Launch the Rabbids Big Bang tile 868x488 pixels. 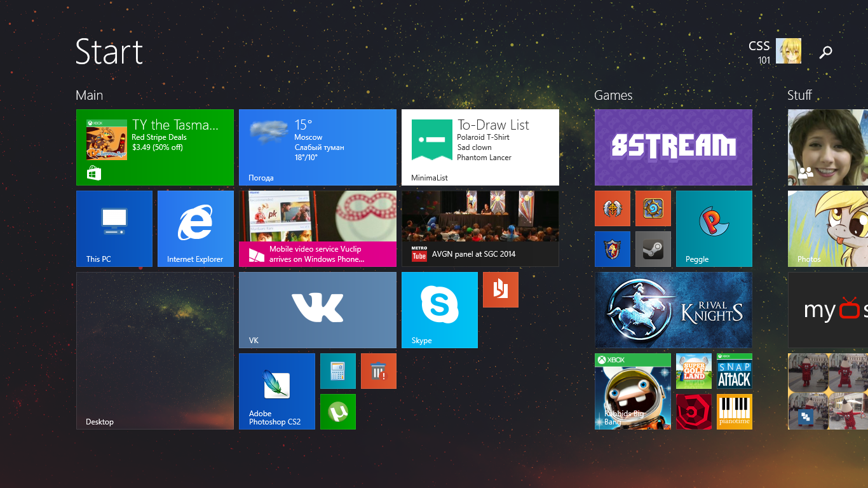coord(633,391)
